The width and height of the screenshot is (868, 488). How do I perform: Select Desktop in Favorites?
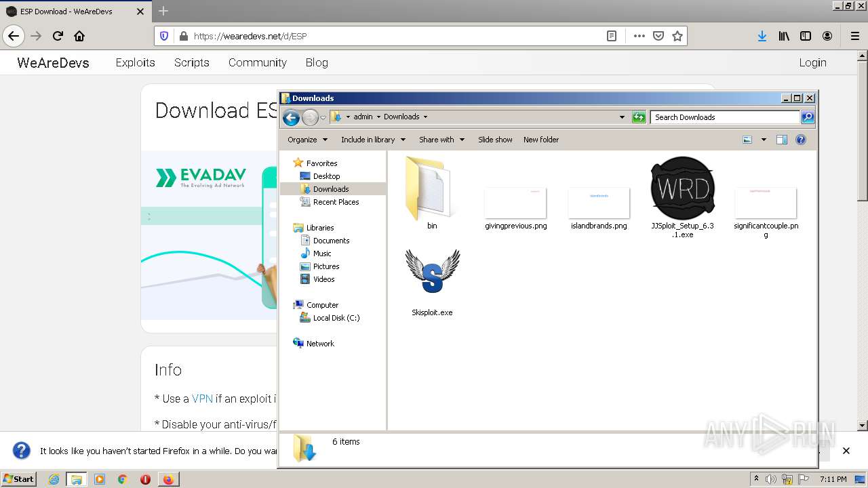tap(326, 176)
